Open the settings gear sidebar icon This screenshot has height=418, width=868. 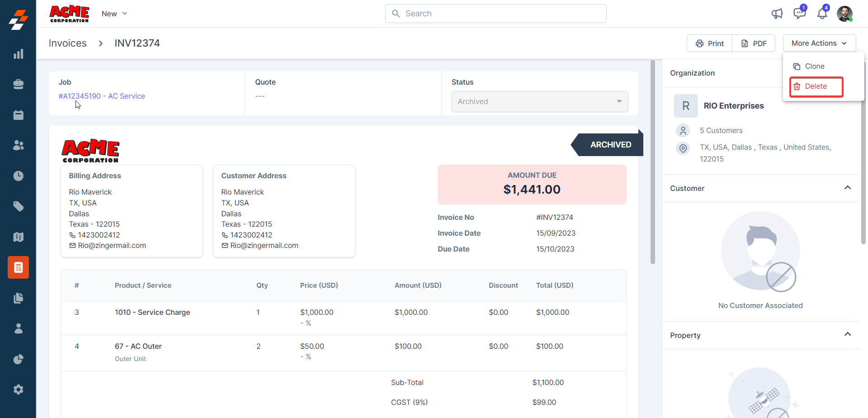coord(18,389)
